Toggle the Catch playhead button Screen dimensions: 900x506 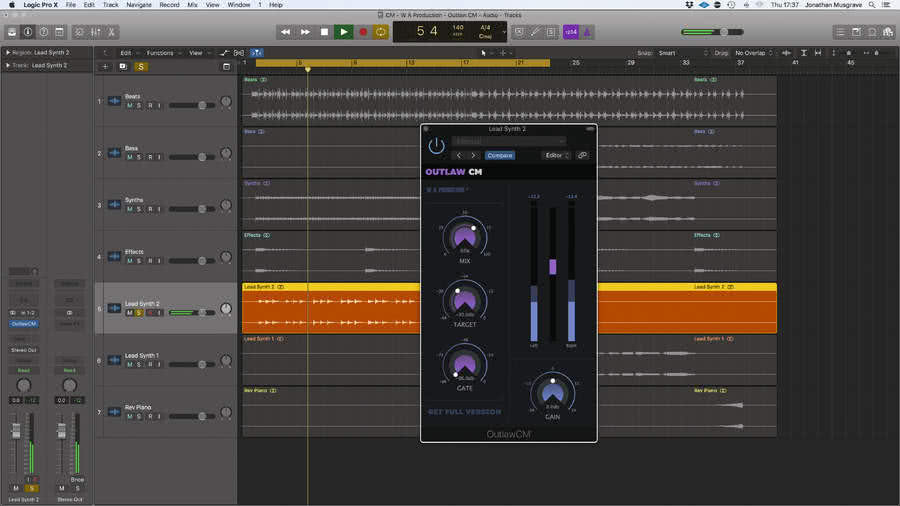coord(257,53)
